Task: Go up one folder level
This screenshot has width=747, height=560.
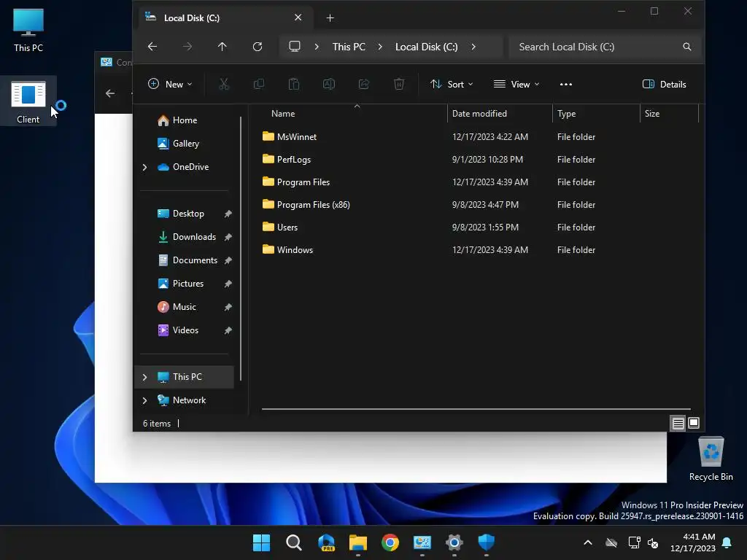Action: tap(222, 47)
